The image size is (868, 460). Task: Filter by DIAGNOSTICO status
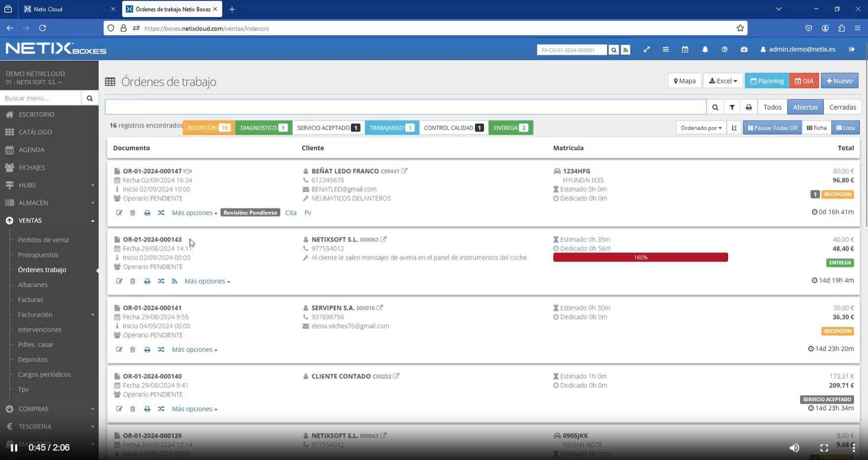[x=264, y=128]
